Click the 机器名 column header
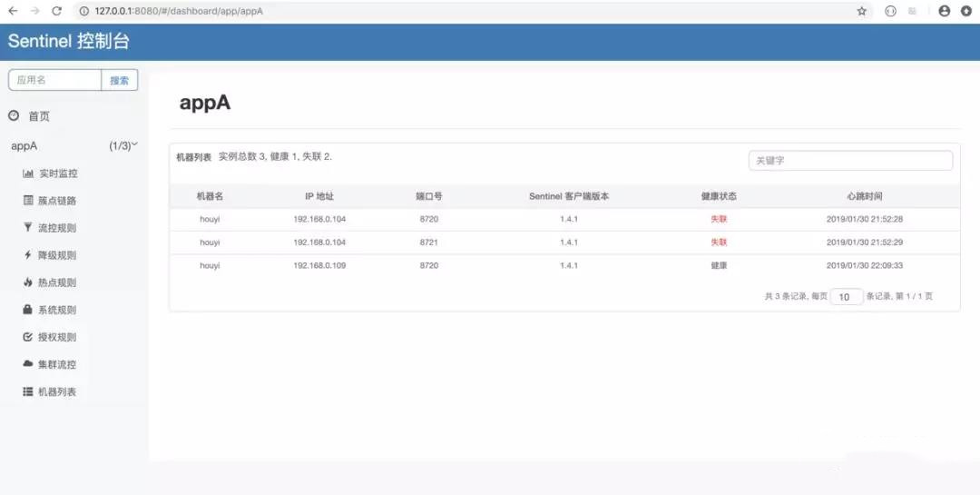The image size is (980, 495). click(210, 196)
